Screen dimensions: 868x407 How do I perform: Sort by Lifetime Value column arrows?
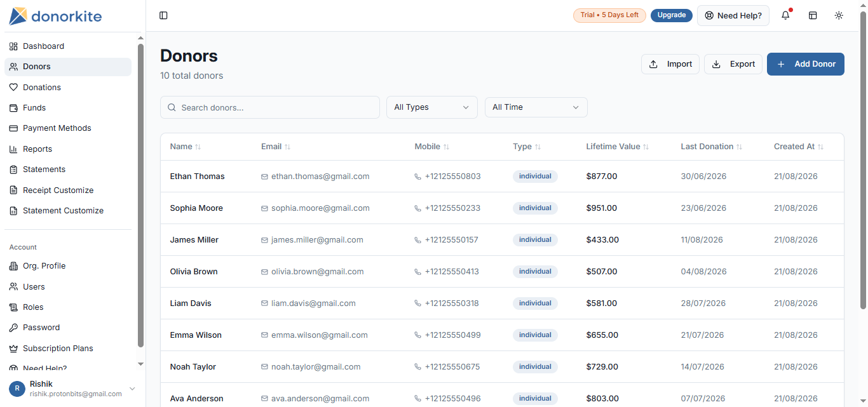[x=646, y=147]
